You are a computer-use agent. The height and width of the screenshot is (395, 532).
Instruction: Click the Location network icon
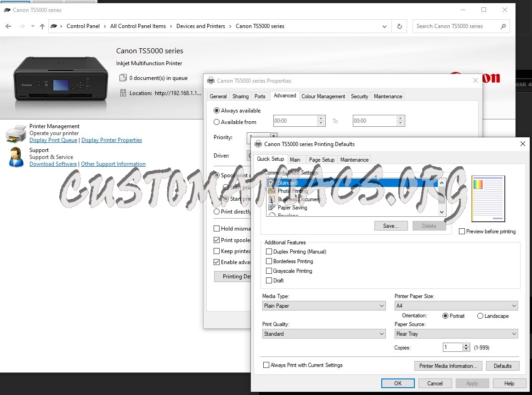123,93
